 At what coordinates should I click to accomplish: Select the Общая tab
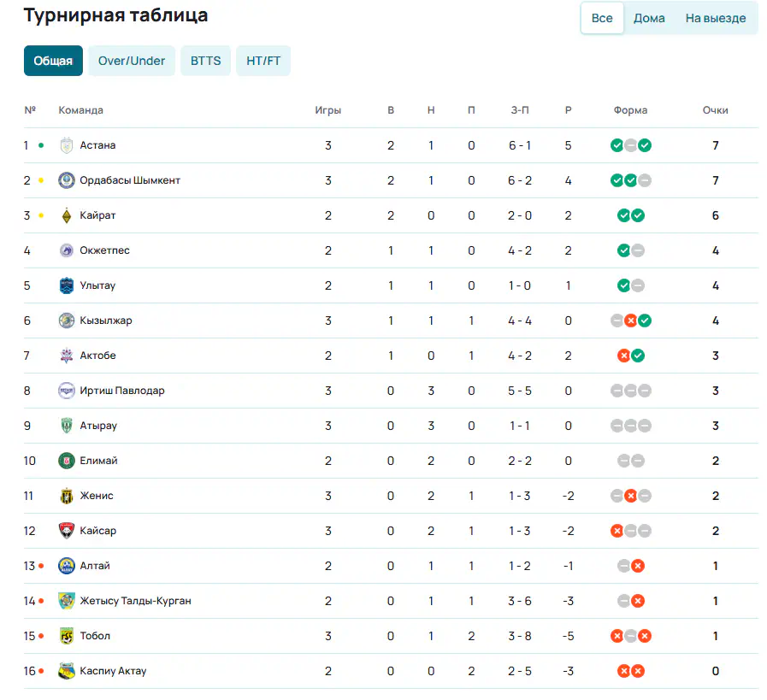coord(53,61)
